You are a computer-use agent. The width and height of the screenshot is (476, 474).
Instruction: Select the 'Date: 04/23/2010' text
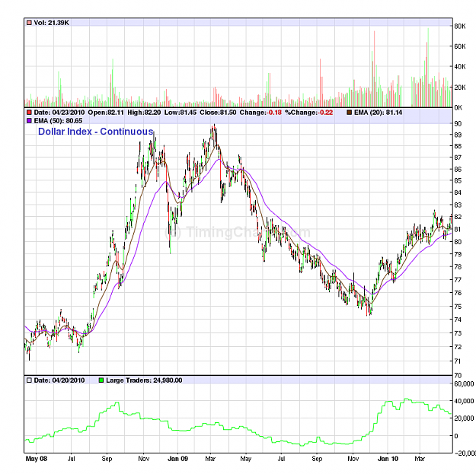(59, 113)
